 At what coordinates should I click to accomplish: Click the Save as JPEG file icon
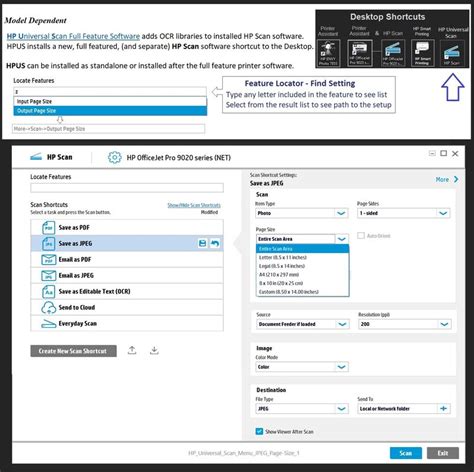tap(48, 244)
